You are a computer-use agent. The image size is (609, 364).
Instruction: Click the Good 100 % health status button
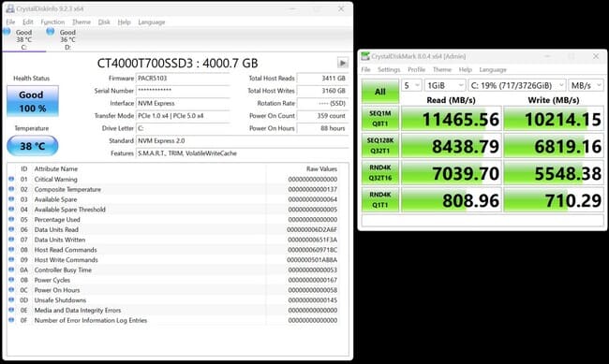coord(33,101)
